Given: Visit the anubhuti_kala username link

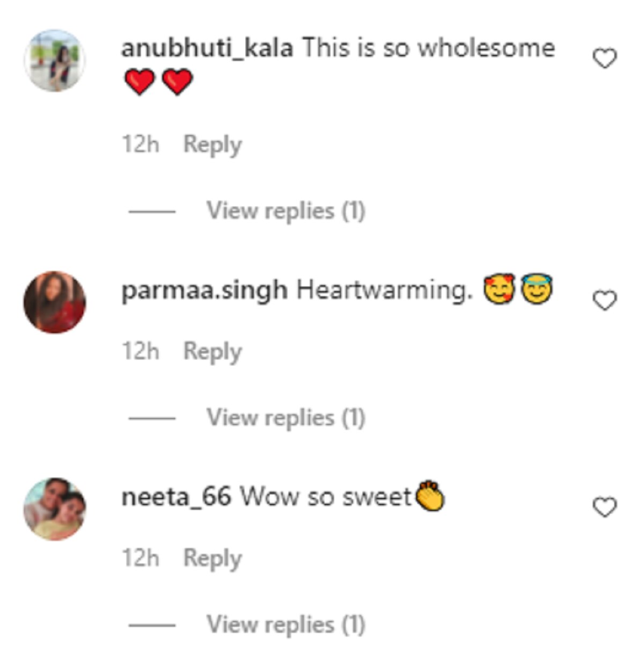Looking at the screenshot, I should [x=207, y=49].
